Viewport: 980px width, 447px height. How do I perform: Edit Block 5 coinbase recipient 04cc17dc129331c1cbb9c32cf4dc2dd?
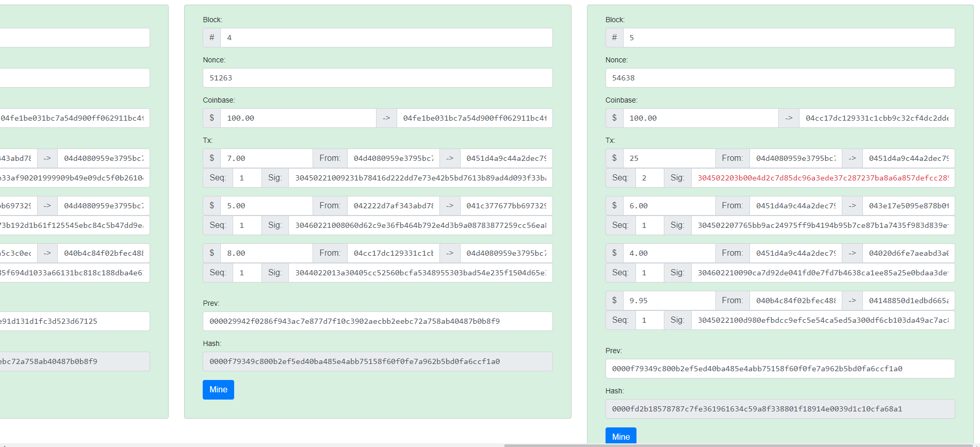click(x=877, y=118)
